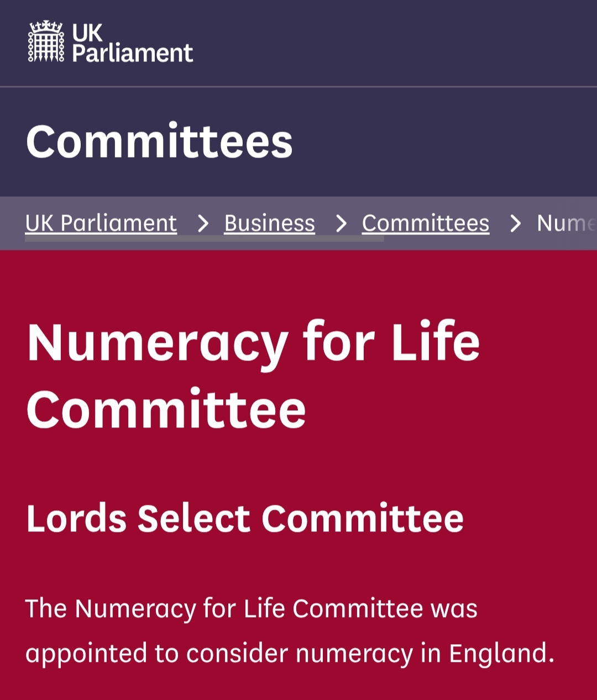
Task: Click chevron between Business and Committees breadcrumbs
Action: pos(341,224)
